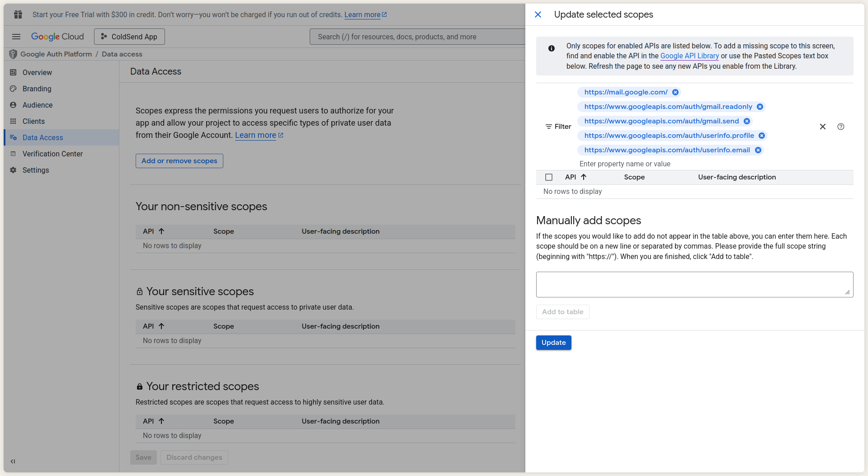The width and height of the screenshot is (868, 476).
Task: Go to the Verification Center page
Action: coord(52,154)
